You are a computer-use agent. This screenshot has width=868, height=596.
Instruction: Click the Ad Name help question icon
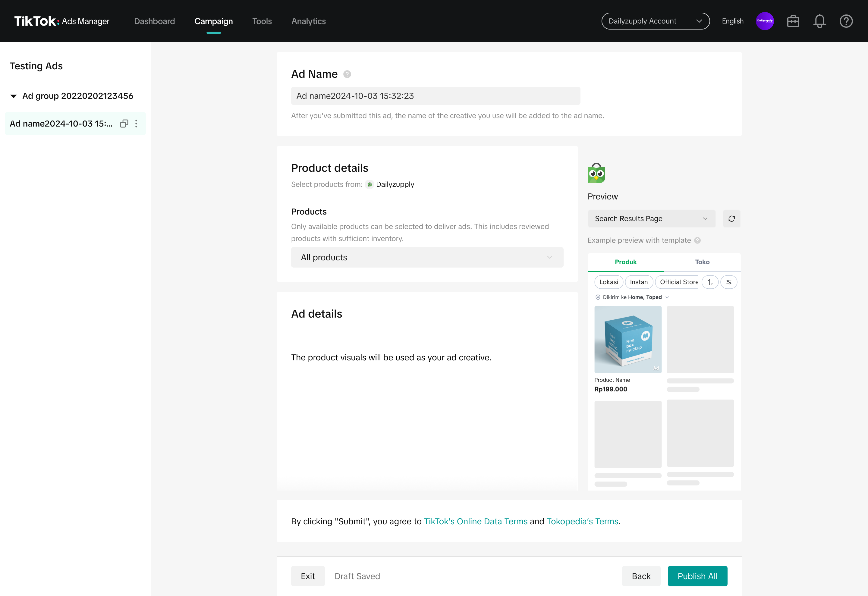pyautogui.click(x=347, y=74)
